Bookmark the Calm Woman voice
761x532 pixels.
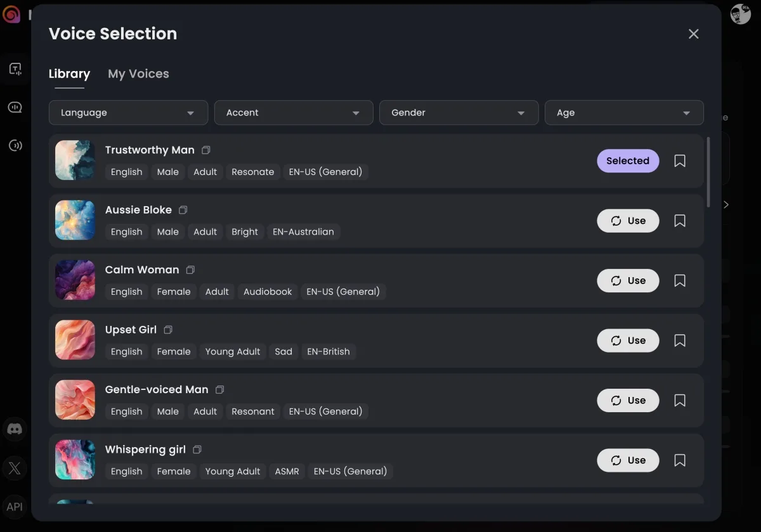click(x=680, y=281)
